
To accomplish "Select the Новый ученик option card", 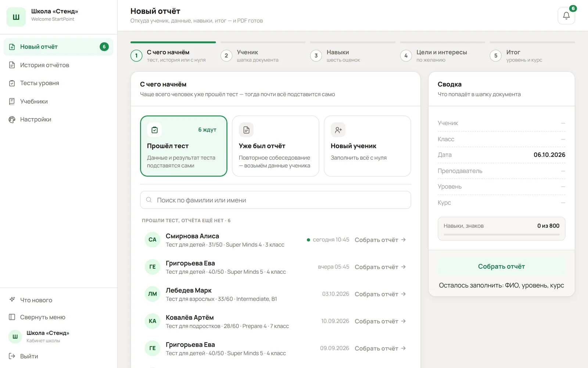I will [x=367, y=146].
